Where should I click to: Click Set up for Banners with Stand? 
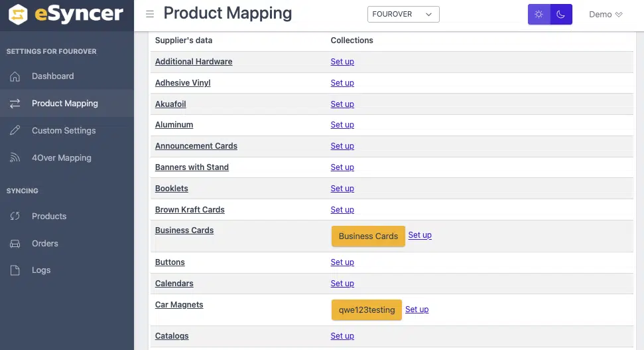click(342, 167)
